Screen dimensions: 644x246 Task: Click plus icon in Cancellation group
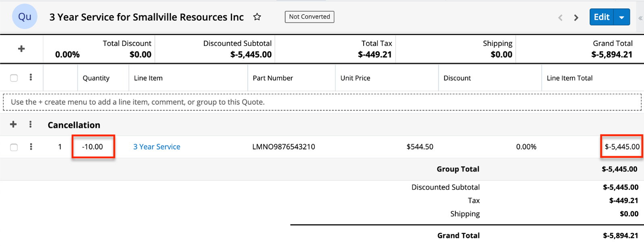(x=13, y=125)
